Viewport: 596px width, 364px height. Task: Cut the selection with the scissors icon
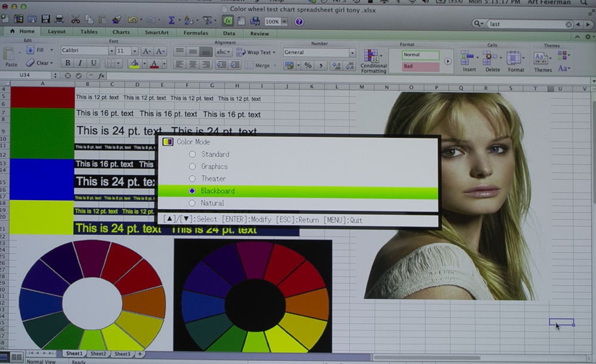tap(76, 20)
